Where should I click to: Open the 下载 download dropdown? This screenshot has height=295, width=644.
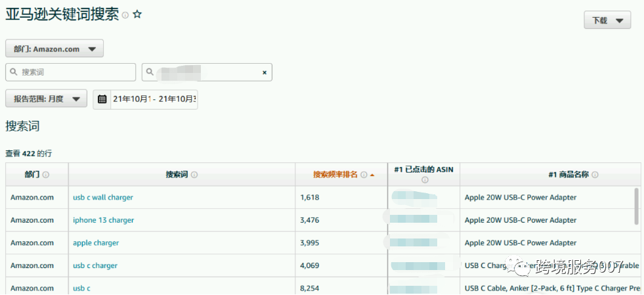[607, 20]
